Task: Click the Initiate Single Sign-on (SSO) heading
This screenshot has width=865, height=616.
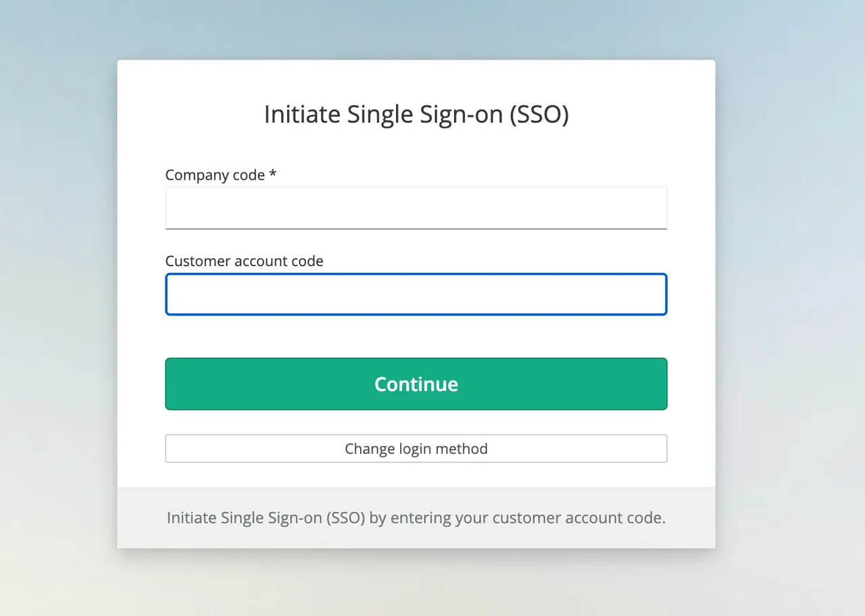Action: coord(416,113)
